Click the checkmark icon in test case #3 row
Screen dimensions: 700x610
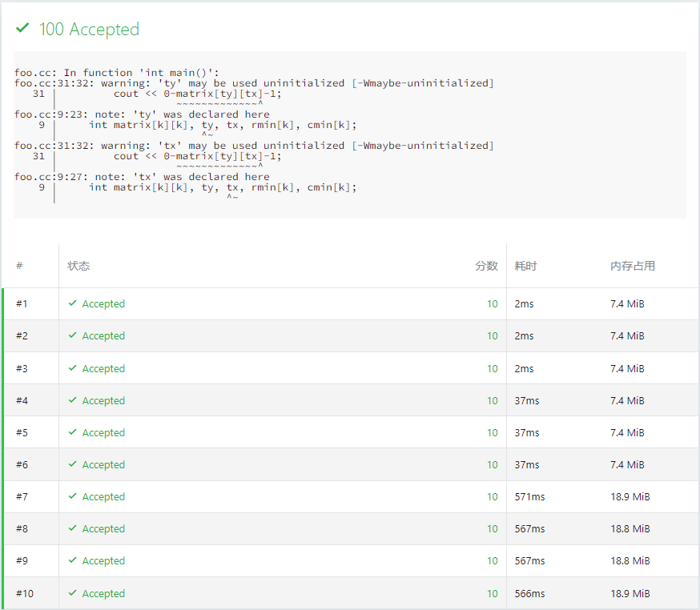pos(73,369)
